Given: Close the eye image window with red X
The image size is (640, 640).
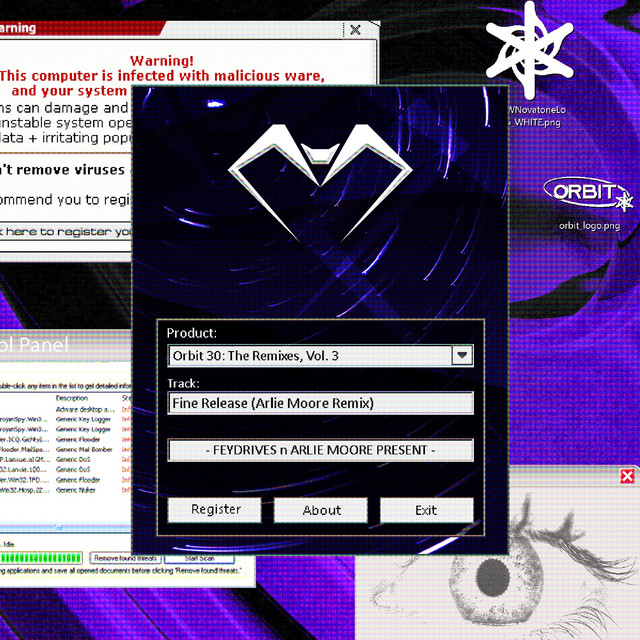Looking at the screenshot, I should tap(627, 476).
